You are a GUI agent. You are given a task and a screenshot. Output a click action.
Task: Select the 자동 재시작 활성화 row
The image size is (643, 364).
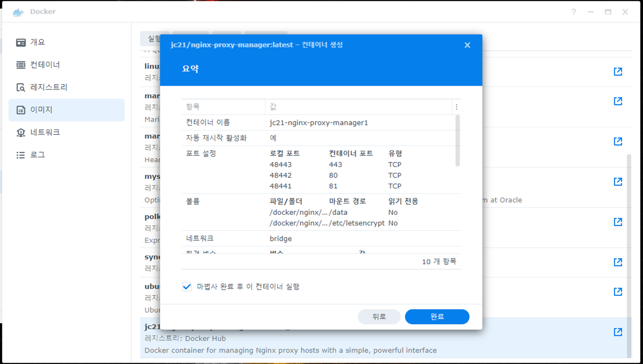pos(318,138)
